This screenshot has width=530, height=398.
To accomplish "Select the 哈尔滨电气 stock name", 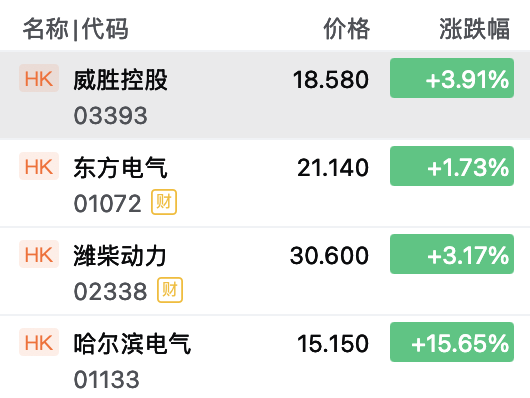I will coord(132,344).
